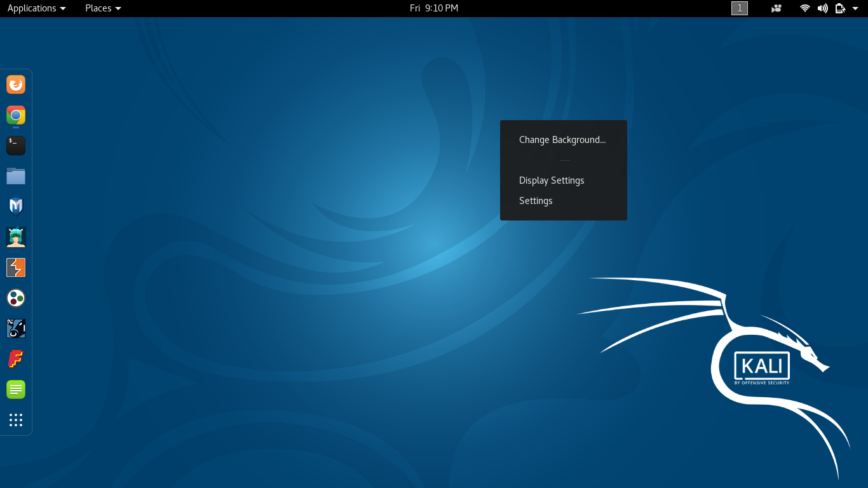868x488 pixels.
Task: Open the Show Applications grid
Action: point(15,419)
